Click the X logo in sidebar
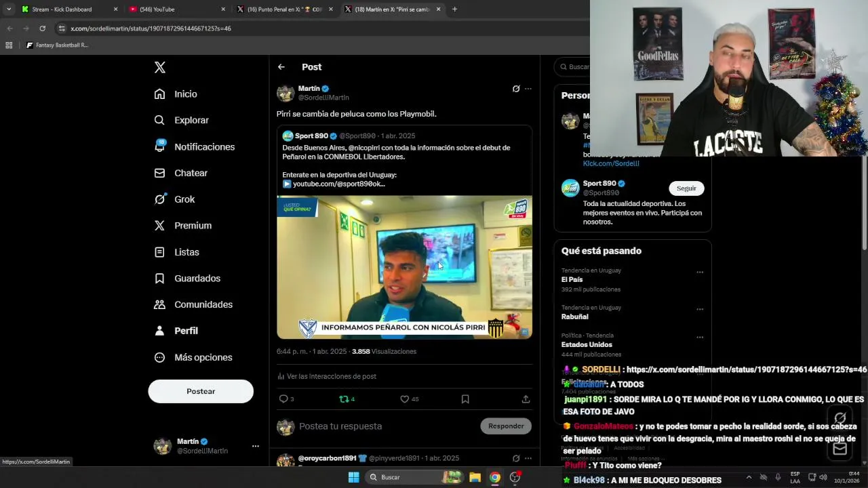Screen dimensions: 868x488 coord(160,67)
